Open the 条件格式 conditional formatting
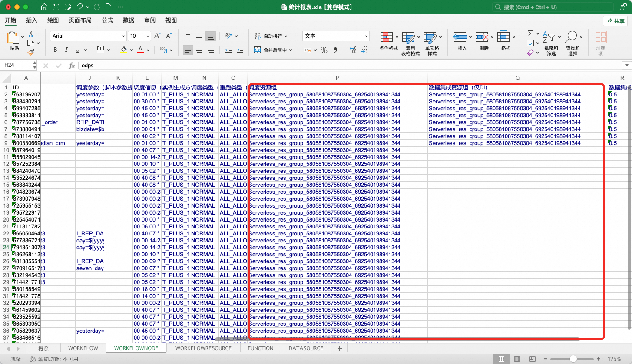 389,41
